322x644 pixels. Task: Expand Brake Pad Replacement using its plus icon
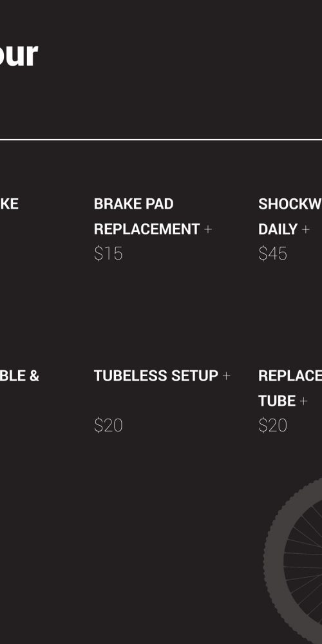click(208, 229)
